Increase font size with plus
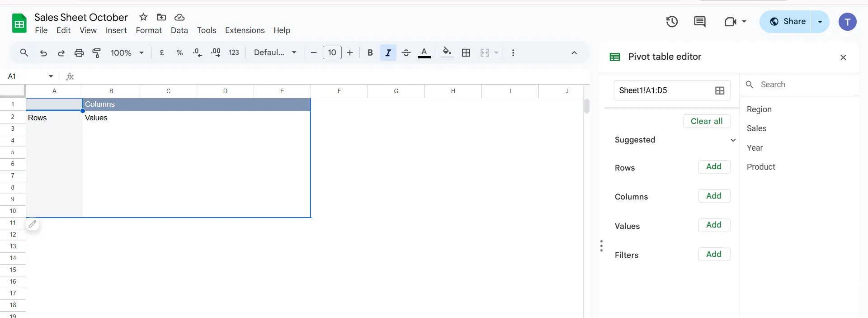Image resolution: width=868 pixels, height=318 pixels. click(x=350, y=52)
